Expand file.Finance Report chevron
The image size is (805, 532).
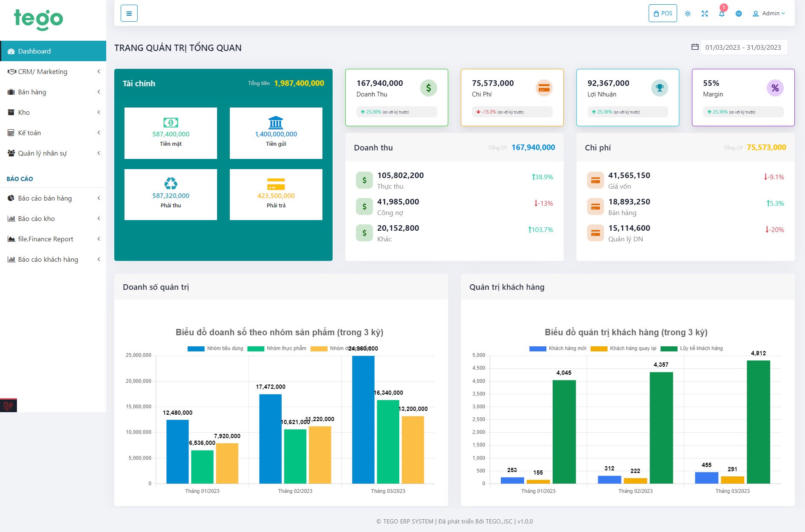(x=99, y=239)
